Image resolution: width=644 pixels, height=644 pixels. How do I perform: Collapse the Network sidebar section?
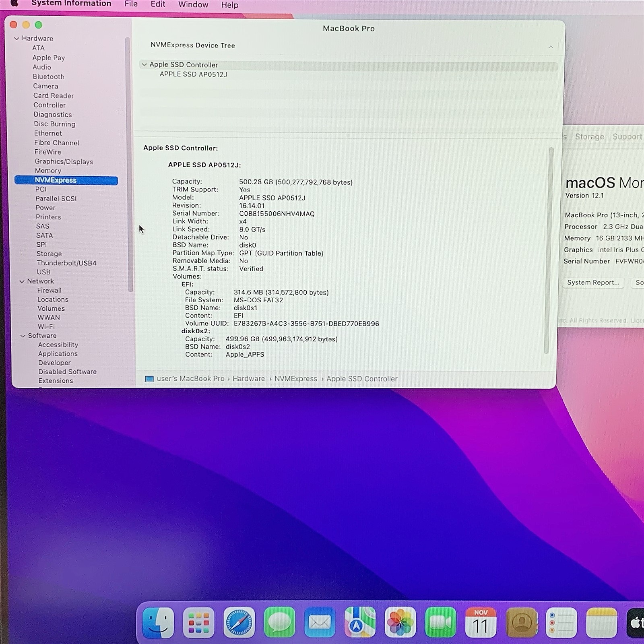[x=22, y=281]
